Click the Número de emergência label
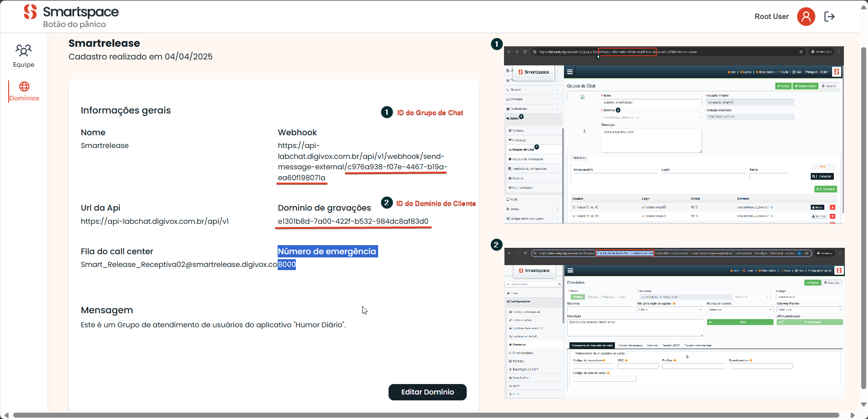Screen dimensions: 868x419 click(327, 251)
